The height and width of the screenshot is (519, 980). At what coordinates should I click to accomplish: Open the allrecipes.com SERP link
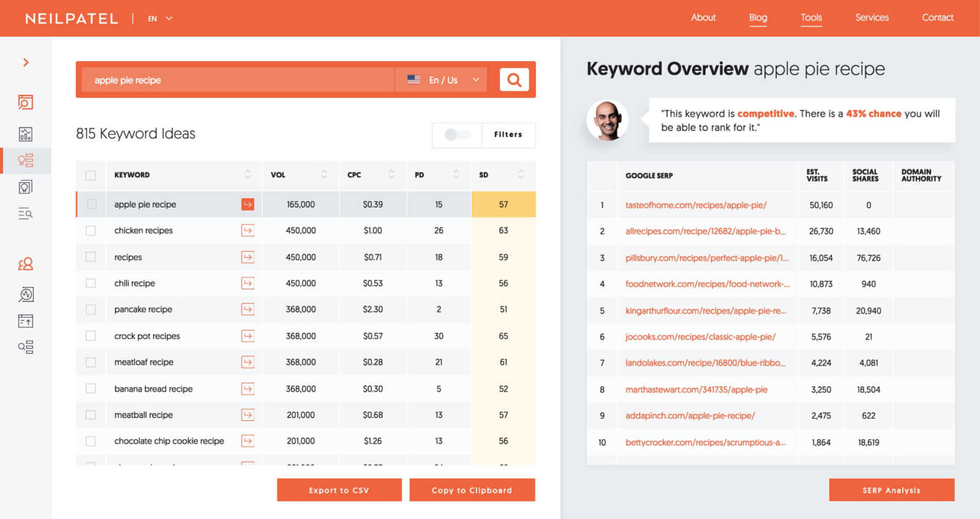[706, 231]
